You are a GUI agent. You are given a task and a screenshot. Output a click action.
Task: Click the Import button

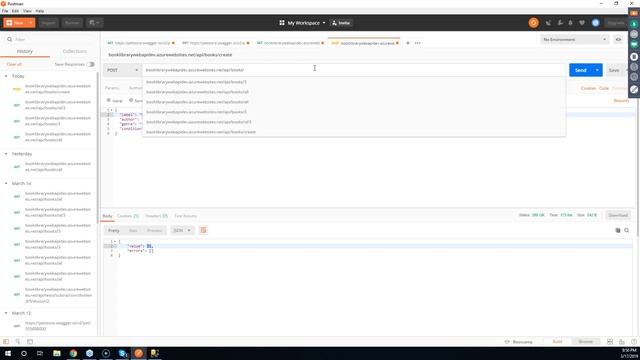point(48,23)
